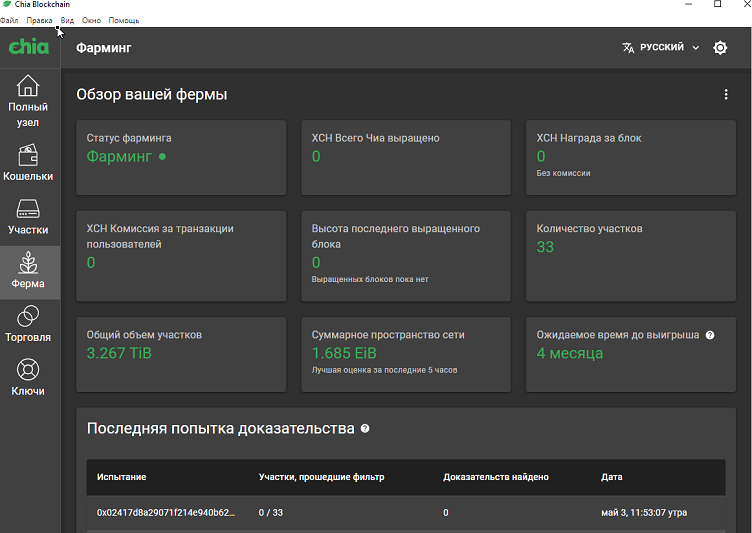Click the chia logo
The height and width of the screenshot is (533, 752).
pyautogui.click(x=29, y=47)
